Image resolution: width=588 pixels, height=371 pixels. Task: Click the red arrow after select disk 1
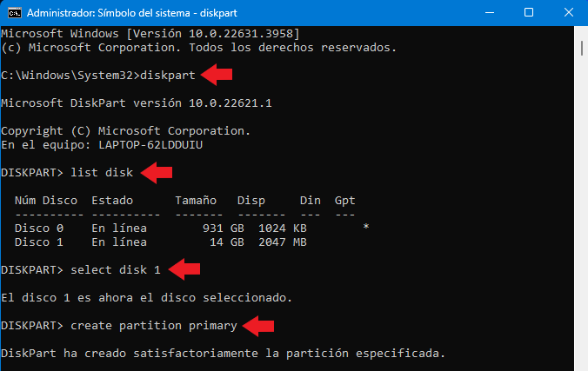[184, 269]
